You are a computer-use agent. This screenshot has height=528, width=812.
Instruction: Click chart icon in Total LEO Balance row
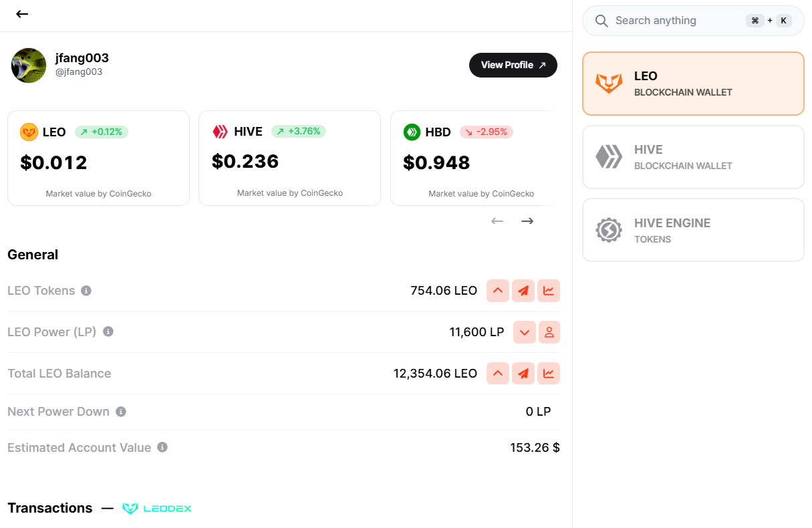coord(549,374)
